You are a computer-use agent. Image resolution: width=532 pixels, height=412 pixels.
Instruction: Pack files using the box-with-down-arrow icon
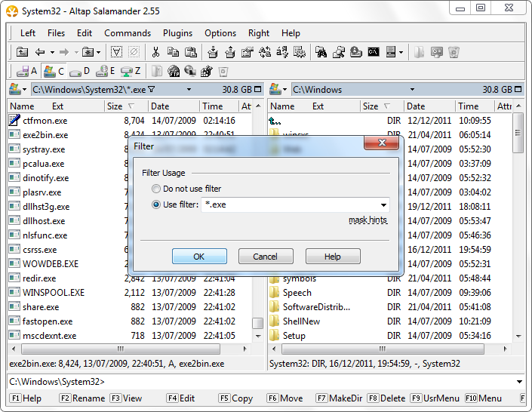213,52
